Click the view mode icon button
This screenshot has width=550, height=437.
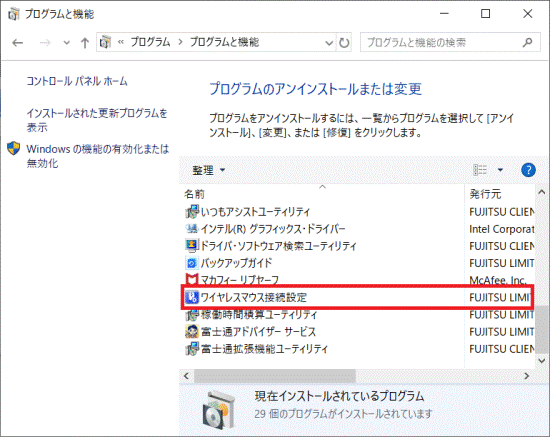(480, 170)
